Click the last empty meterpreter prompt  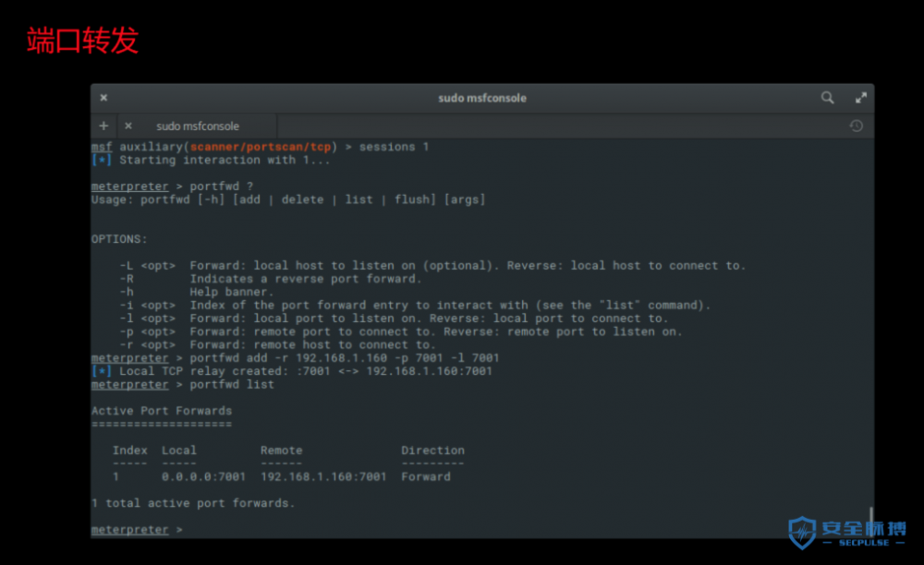(137, 530)
